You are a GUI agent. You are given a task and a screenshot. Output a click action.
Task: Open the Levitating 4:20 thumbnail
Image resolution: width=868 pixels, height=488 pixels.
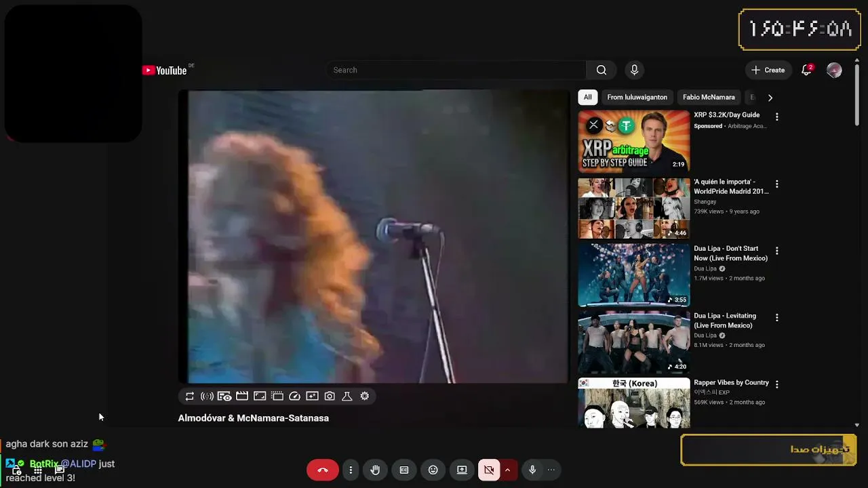633,342
